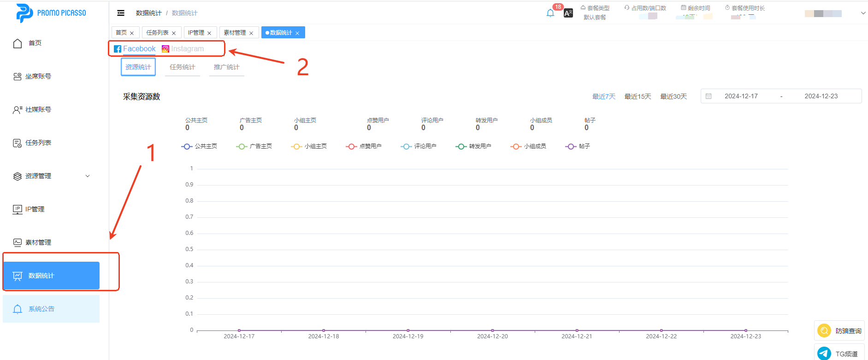Close the 首页 tab
This screenshot has height=360, width=868.
[x=132, y=33]
